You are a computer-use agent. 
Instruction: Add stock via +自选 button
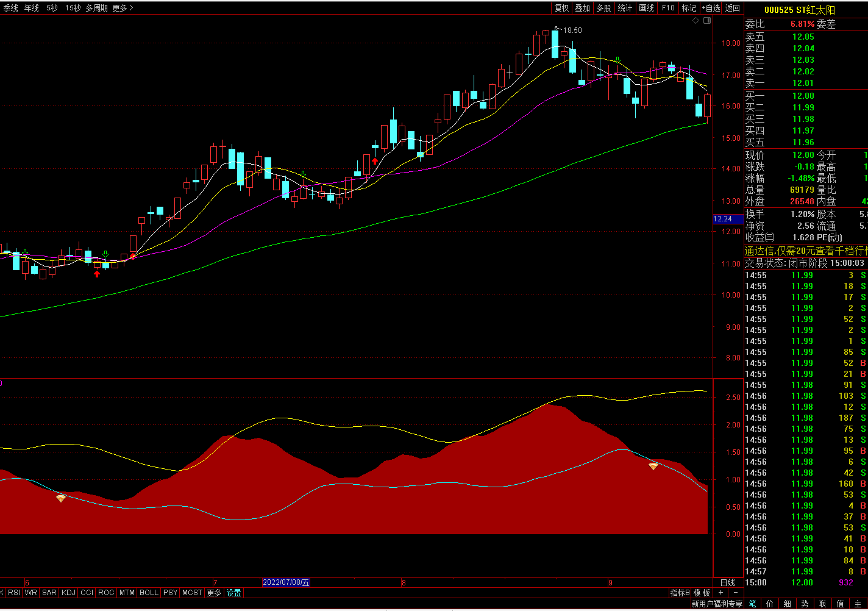click(711, 8)
